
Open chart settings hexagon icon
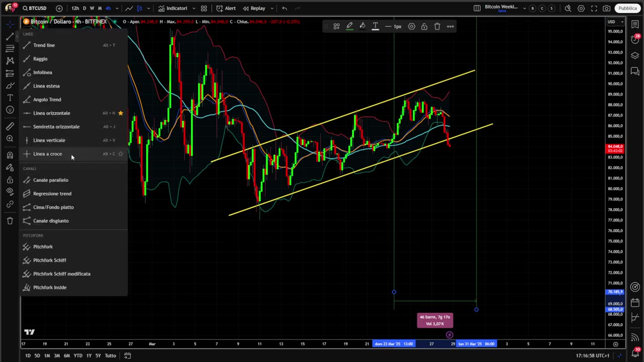(x=581, y=8)
